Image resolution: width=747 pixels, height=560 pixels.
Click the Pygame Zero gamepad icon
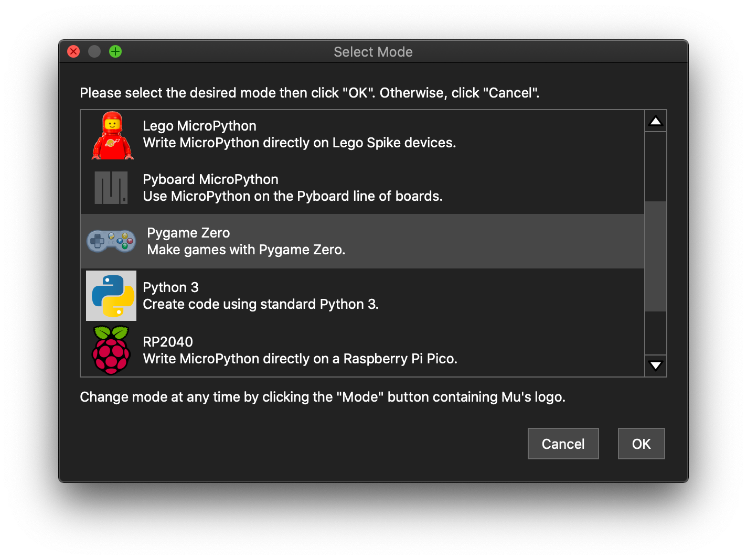[x=111, y=241]
